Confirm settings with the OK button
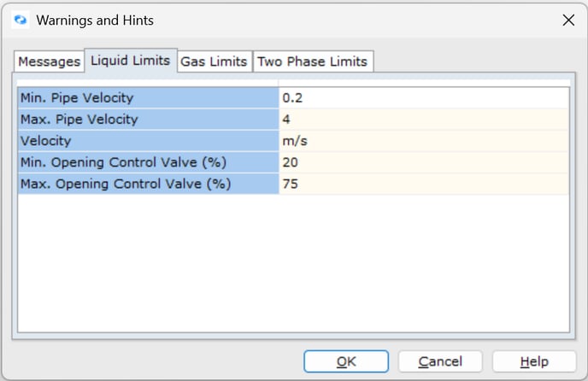Viewport: 588px width, 381px height. tap(346, 361)
